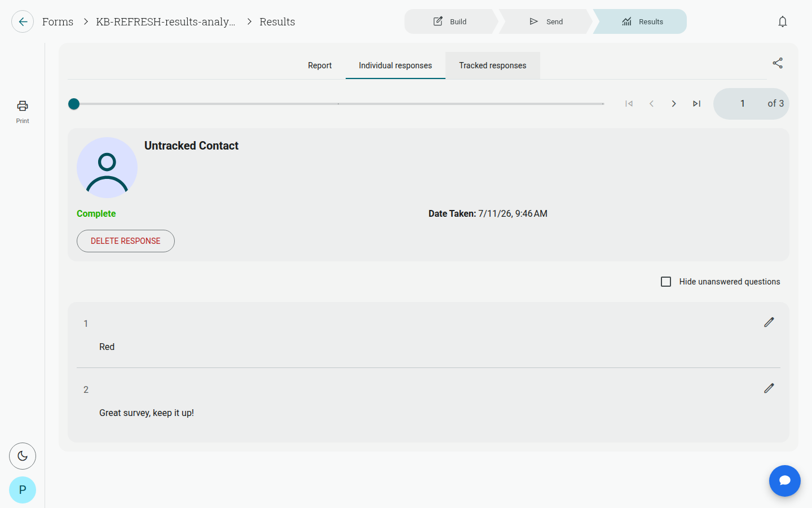The height and width of the screenshot is (508, 812).
Task: Open the Tracked responses tab
Action: pyautogui.click(x=493, y=65)
